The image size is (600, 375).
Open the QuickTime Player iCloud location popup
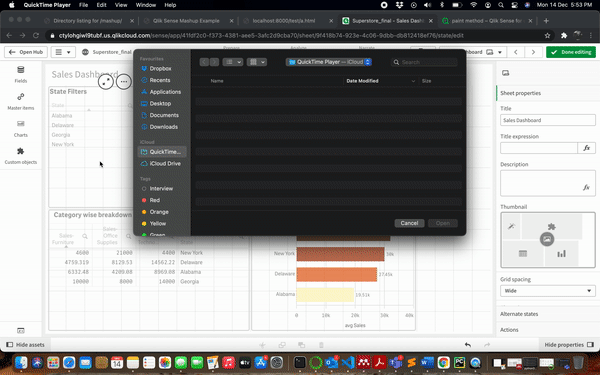click(329, 62)
